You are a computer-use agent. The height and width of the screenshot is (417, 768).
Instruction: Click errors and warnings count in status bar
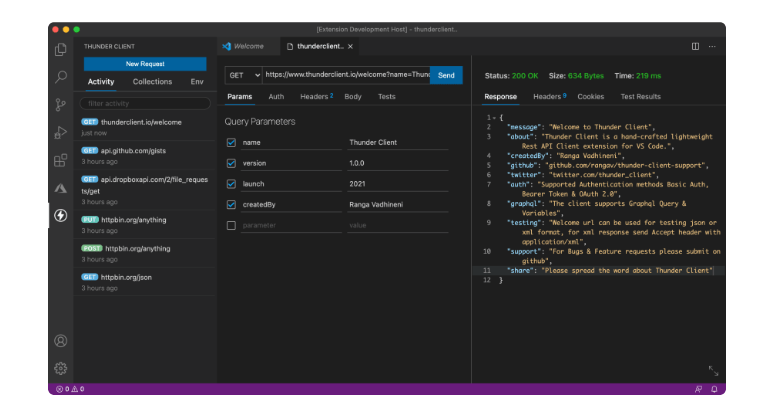coord(70,389)
